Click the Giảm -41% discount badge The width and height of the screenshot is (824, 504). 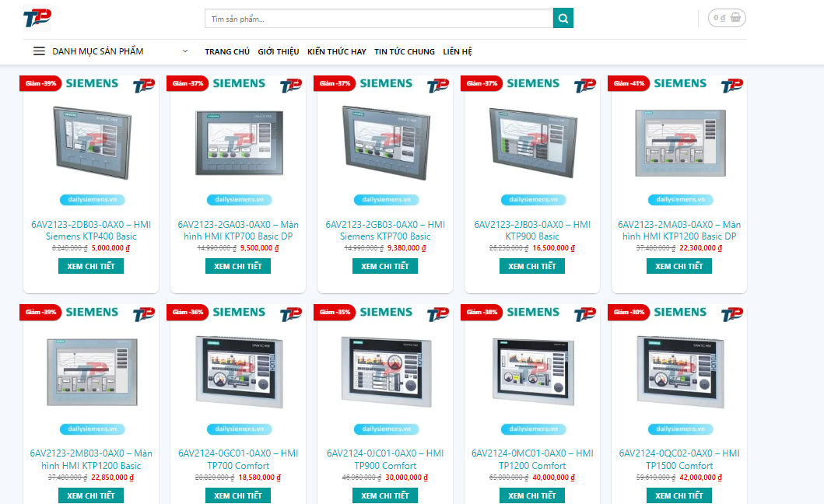pos(629,83)
